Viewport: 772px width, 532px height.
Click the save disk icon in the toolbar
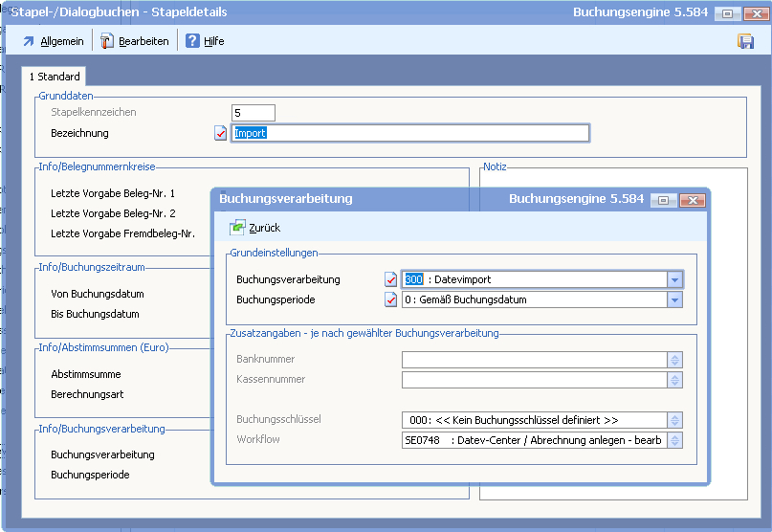click(745, 41)
